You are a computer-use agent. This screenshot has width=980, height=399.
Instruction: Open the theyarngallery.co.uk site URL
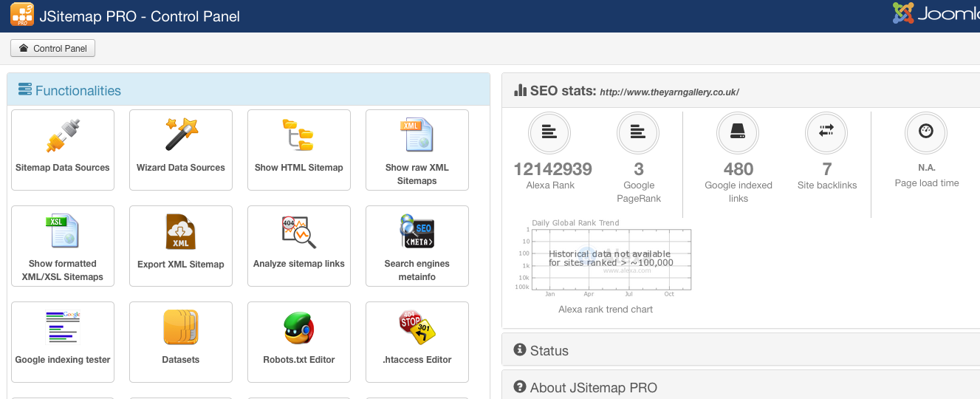(x=669, y=92)
